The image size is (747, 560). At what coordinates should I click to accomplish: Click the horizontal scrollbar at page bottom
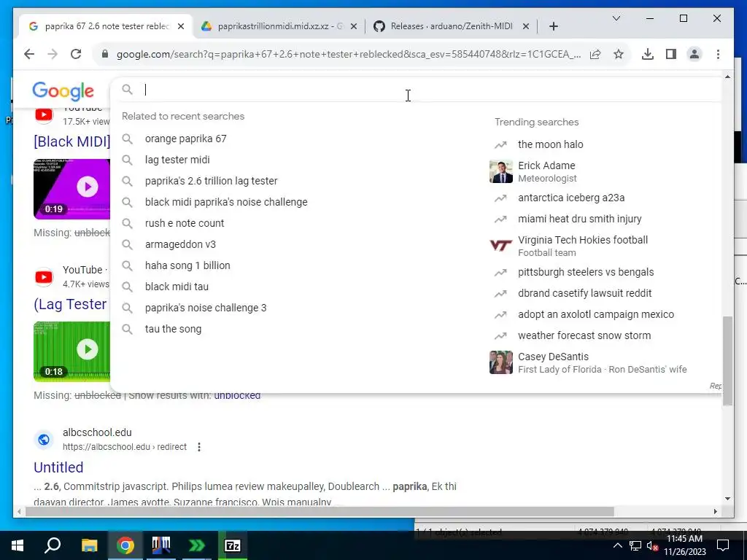(x=320, y=512)
